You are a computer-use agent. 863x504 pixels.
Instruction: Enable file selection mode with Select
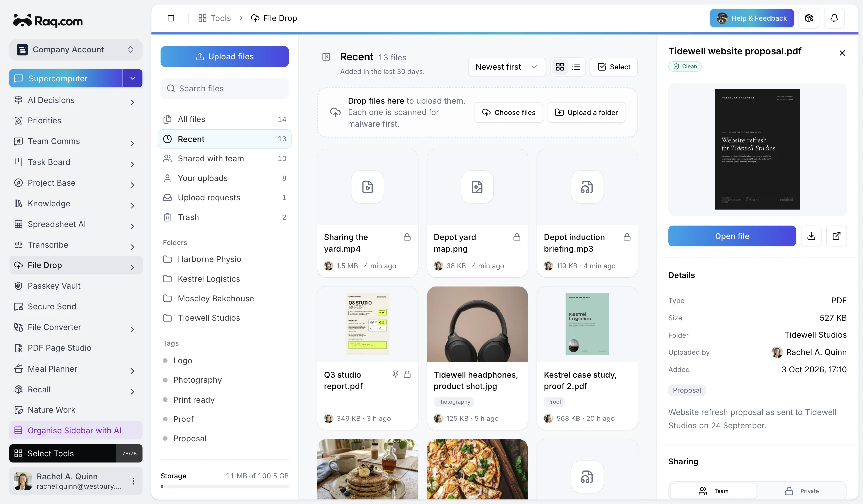click(x=613, y=67)
